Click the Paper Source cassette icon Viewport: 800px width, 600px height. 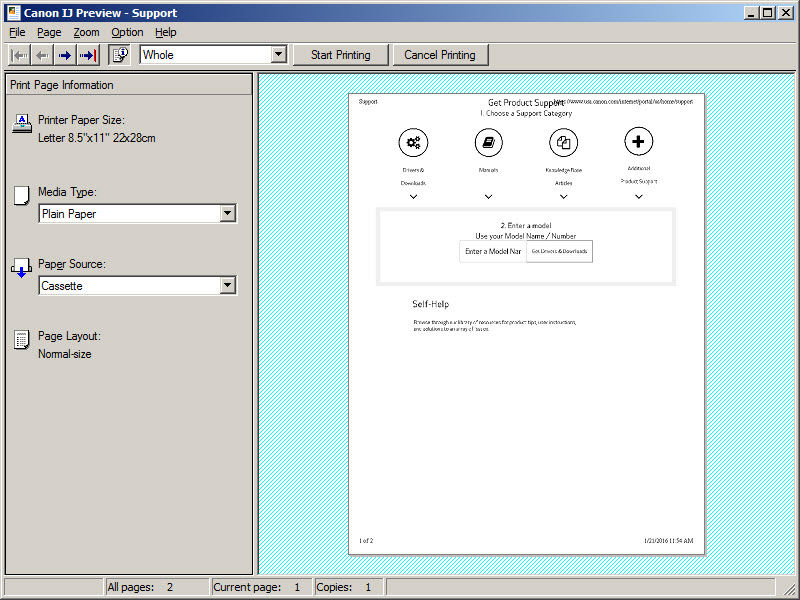click(x=21, y=266)
